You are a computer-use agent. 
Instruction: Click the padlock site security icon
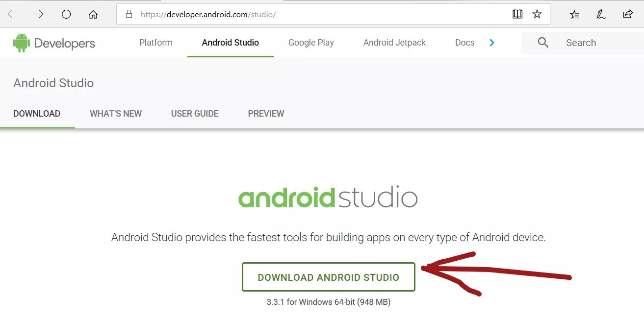click(x=128, y=14)
